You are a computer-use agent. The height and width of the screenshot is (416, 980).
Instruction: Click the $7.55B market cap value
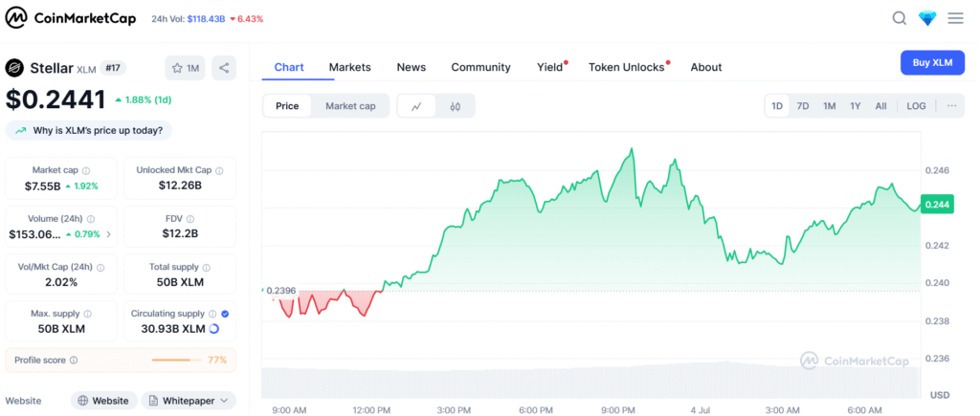coord(42,186)
